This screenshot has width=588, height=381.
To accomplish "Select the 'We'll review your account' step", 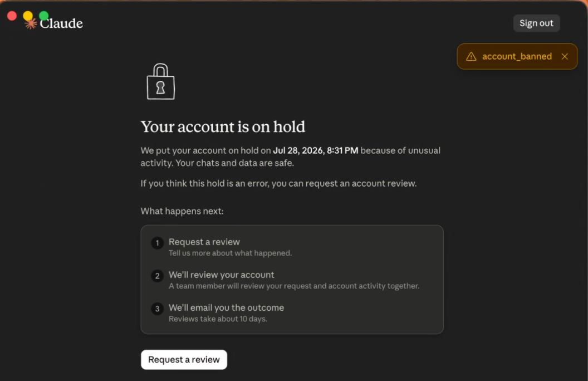I will [221, 275].
